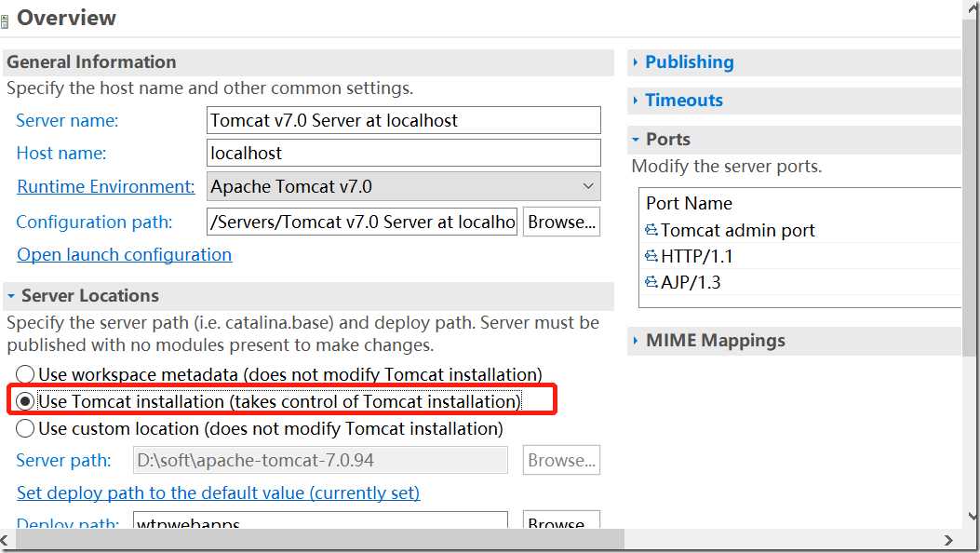The image size is (980, 553).
Task: Focus the Host name text field
Action: (404, 153)
